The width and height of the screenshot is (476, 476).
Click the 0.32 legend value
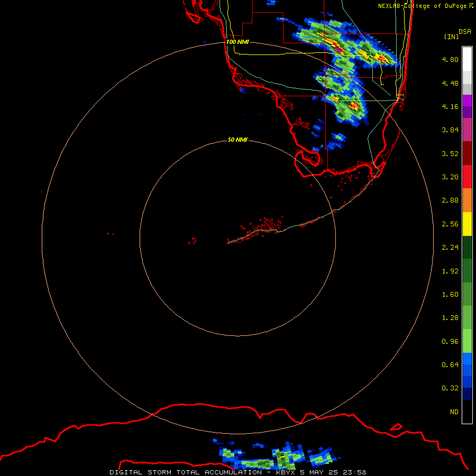pos(450,388)
